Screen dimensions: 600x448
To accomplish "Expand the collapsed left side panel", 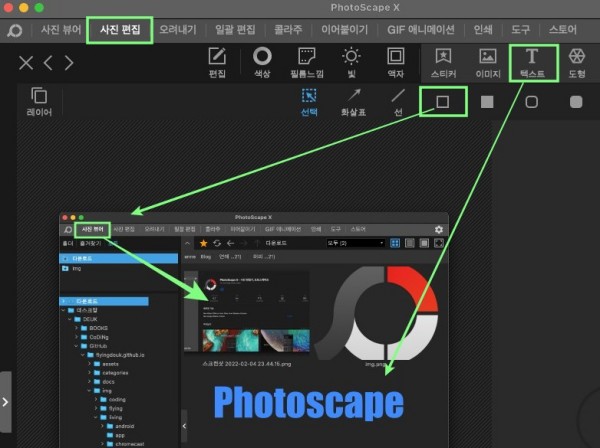I will (x=5, y=401).
